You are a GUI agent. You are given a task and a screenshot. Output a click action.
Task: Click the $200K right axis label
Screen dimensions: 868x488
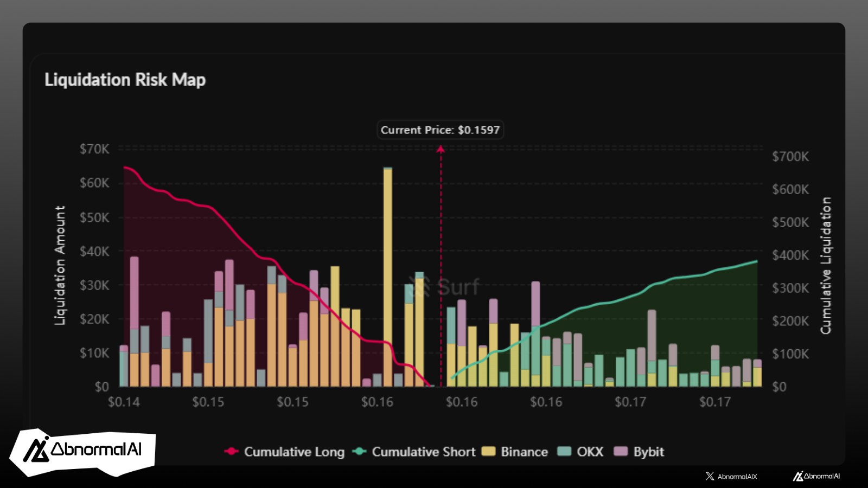pyautogui.click(x=790, y=321)
